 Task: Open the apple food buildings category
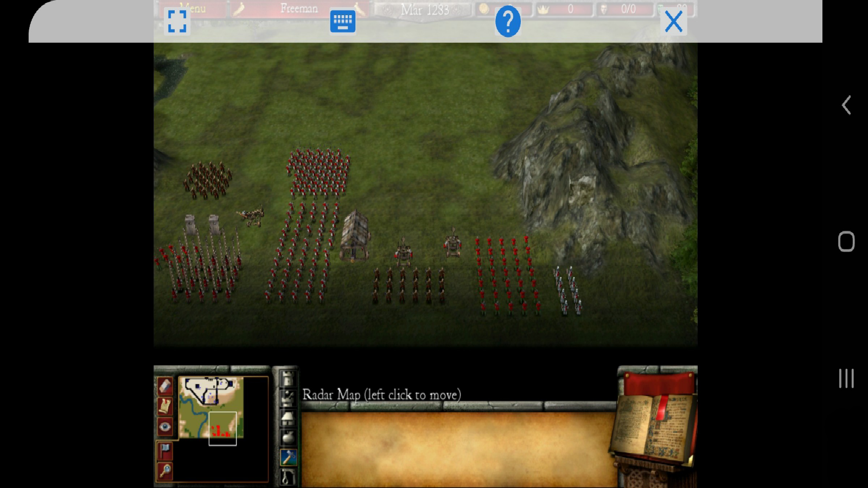tap(288, 437)
